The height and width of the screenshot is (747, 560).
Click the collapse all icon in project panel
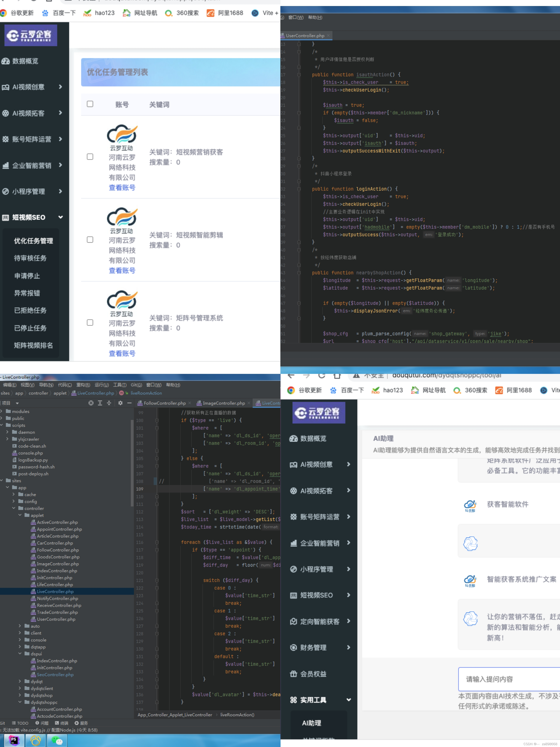[x=109, y=403]
